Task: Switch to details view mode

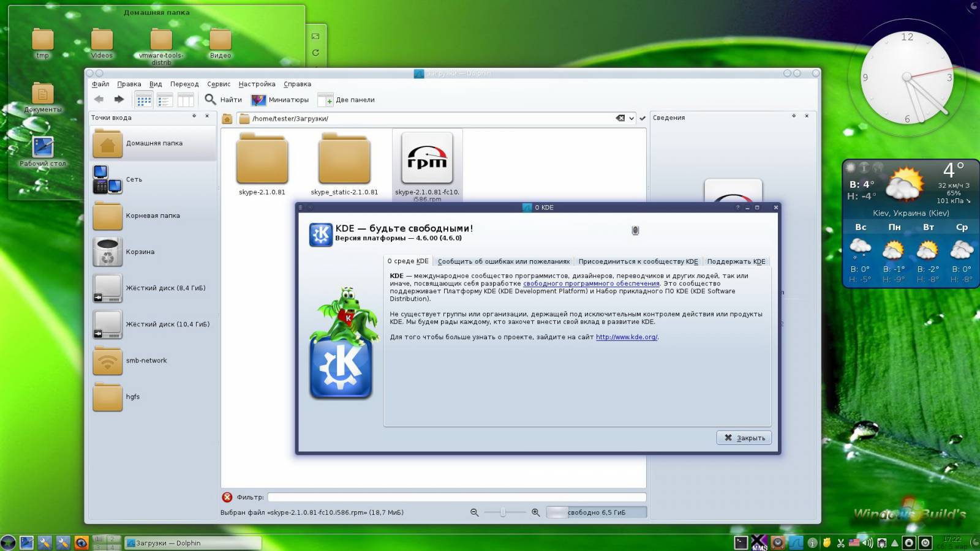Action: coord(165,100)
